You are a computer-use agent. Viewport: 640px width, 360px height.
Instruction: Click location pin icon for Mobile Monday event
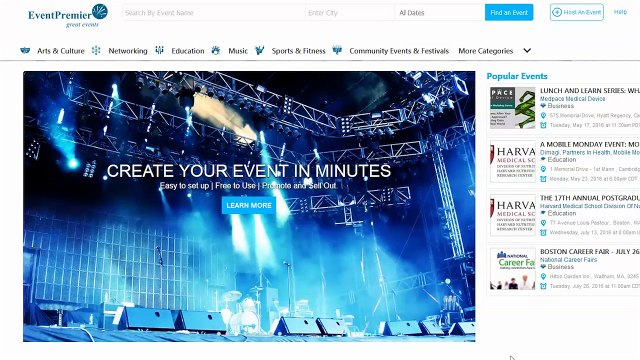click(x=543, y=169)
